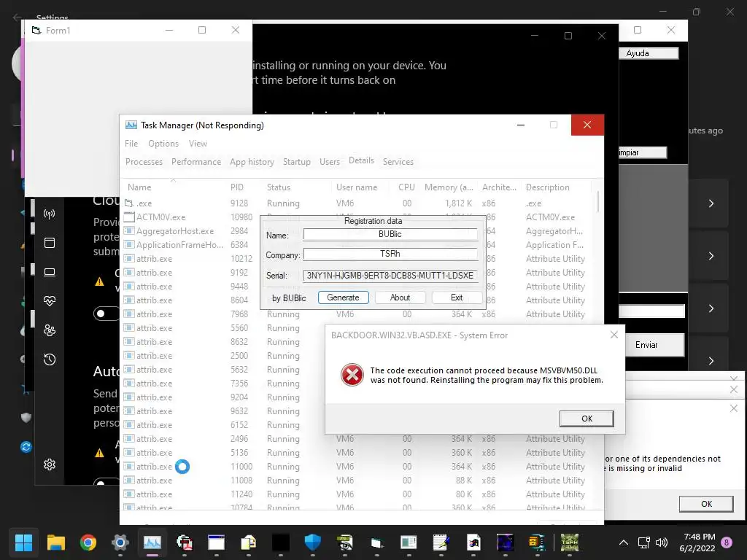Viewport: 747px width, 560px height.
Task: Open the Options menu in Task Manager
Action: coord(163,144)
